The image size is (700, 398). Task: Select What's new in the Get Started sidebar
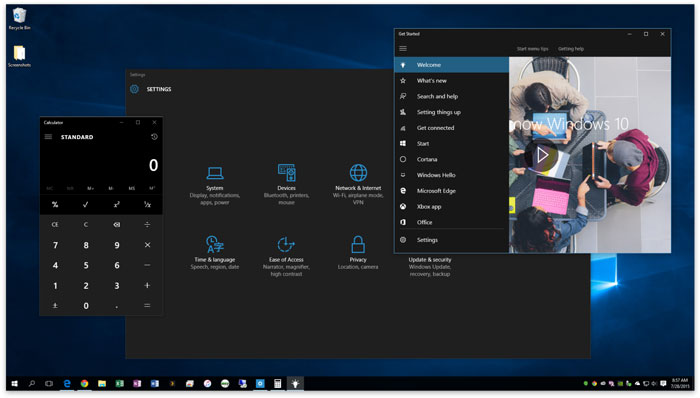pos(451,81)
